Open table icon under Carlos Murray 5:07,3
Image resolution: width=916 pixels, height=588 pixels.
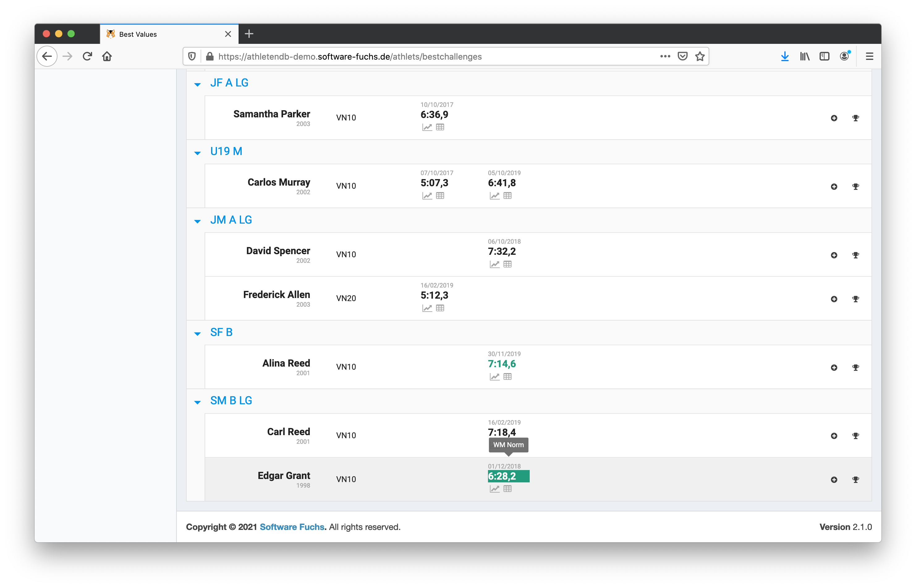pos(440,196)
